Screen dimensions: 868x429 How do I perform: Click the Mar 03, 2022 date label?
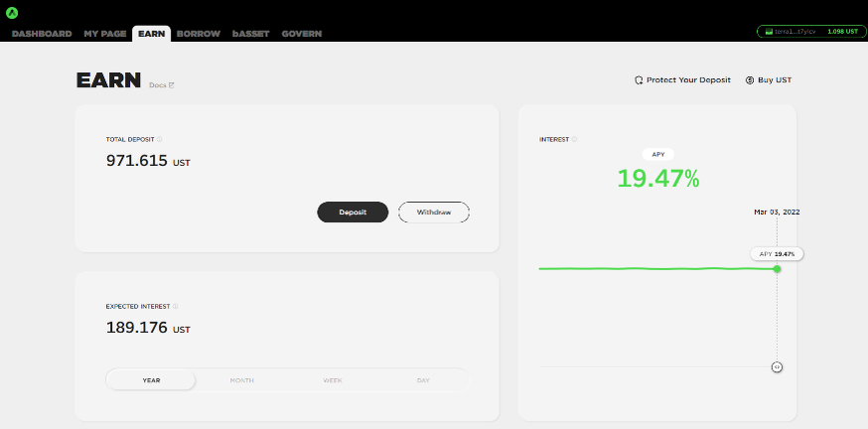tap(777, 212)
